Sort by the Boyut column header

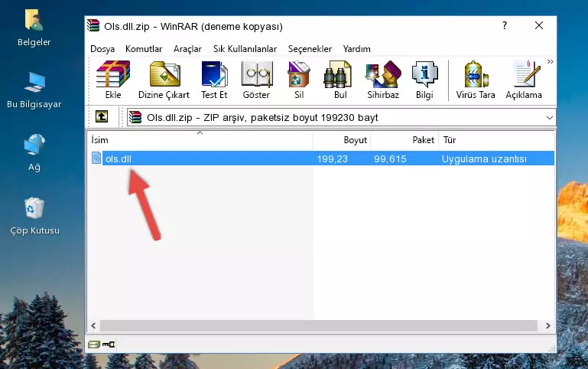click(x=342, y=140)
